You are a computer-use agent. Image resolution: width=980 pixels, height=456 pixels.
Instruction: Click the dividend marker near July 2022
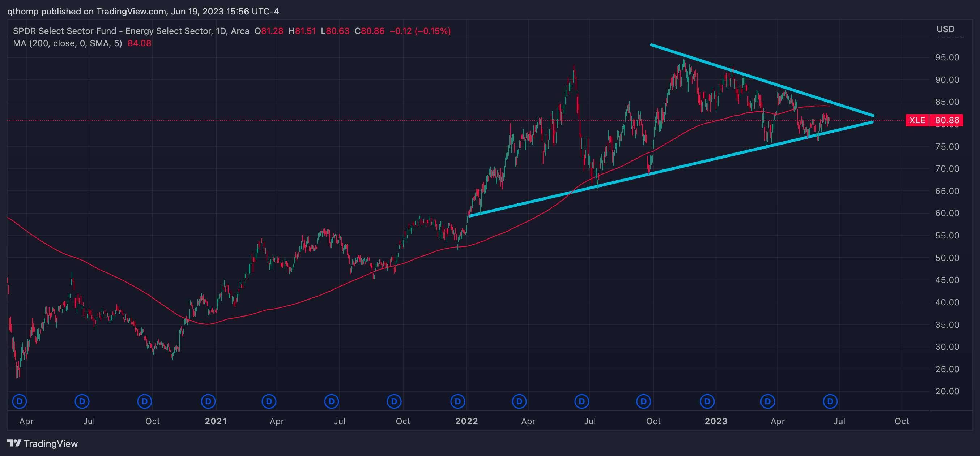point(582,401)
